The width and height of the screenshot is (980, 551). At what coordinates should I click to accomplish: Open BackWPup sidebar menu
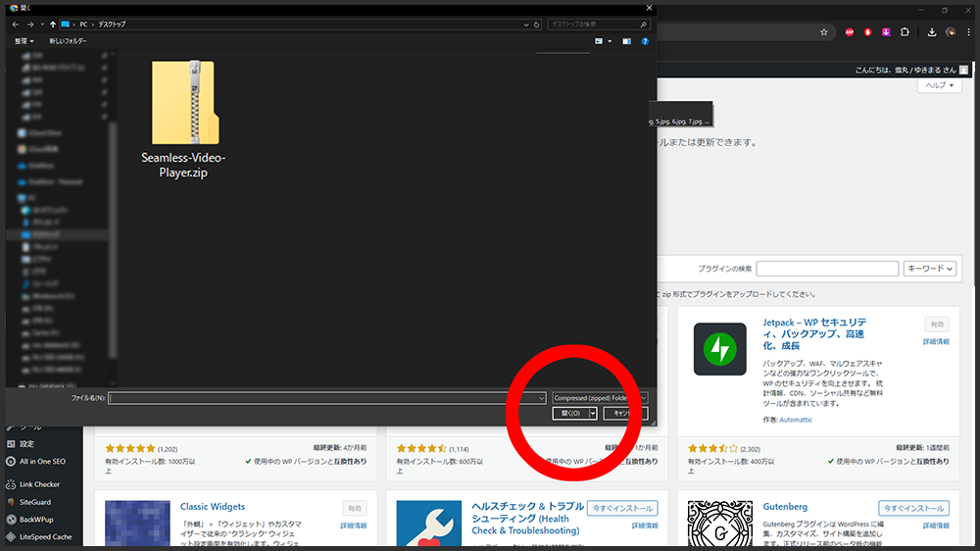pos(36,520)
